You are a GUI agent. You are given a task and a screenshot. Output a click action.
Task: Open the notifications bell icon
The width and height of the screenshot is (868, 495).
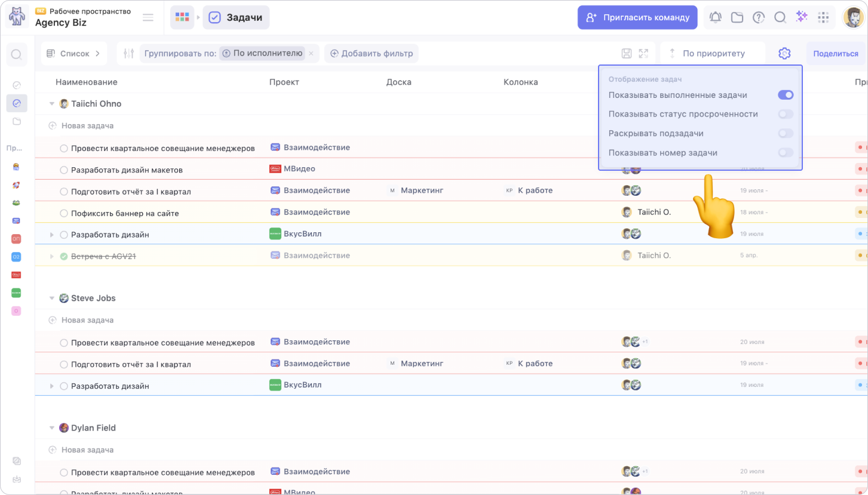coord(715,17)
